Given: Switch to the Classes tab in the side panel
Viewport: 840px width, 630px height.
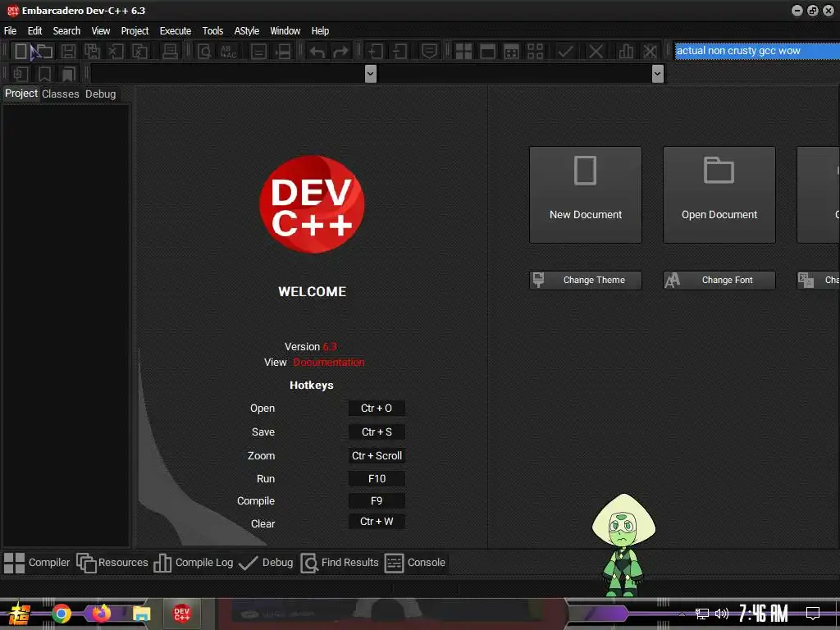Looking at the screenshot, I should pyautogui.click(x=61, y=94).
